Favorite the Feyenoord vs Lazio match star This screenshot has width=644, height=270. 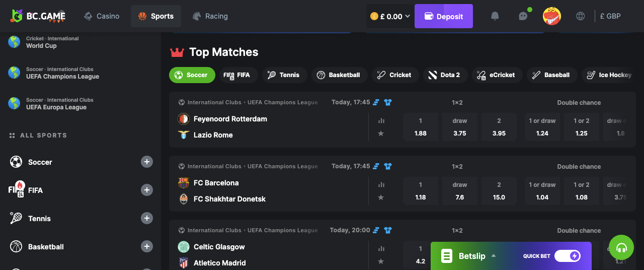(381, 133)
